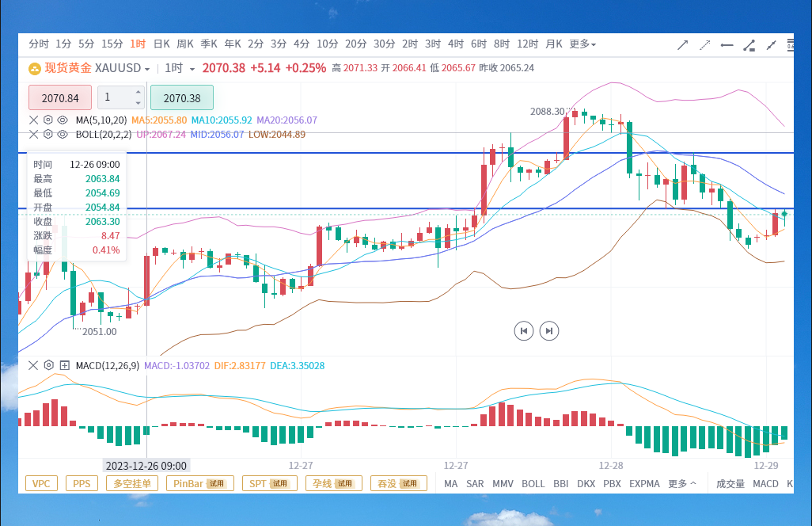Click the lot quantity input field
812x526 pixels.
coord(116,97)
